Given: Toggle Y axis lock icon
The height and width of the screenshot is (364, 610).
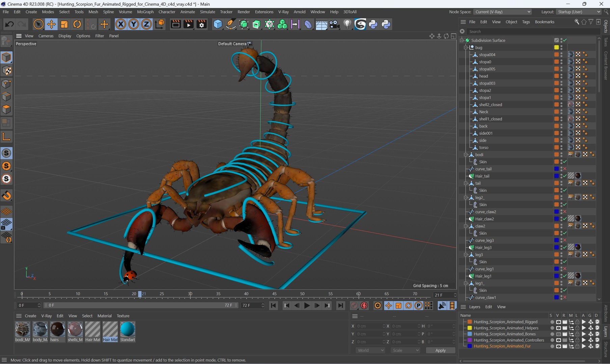Looking at the screenshot, I should tap(134, 24).
